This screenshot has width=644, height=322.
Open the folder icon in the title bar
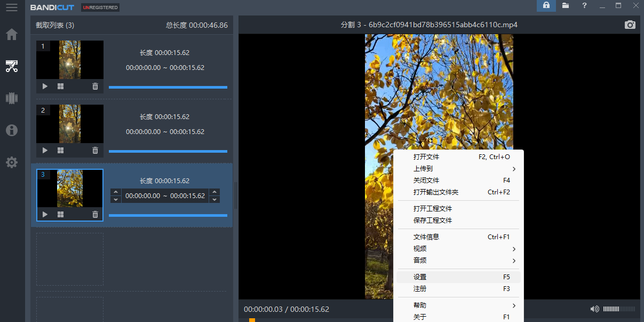coord(565,5)
